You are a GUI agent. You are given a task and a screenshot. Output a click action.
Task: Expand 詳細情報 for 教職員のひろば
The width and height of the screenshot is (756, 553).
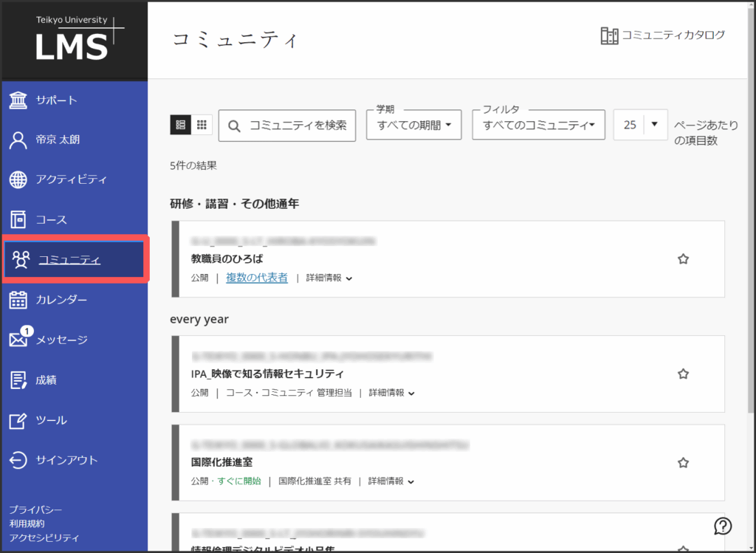click(x=329, y=278)
